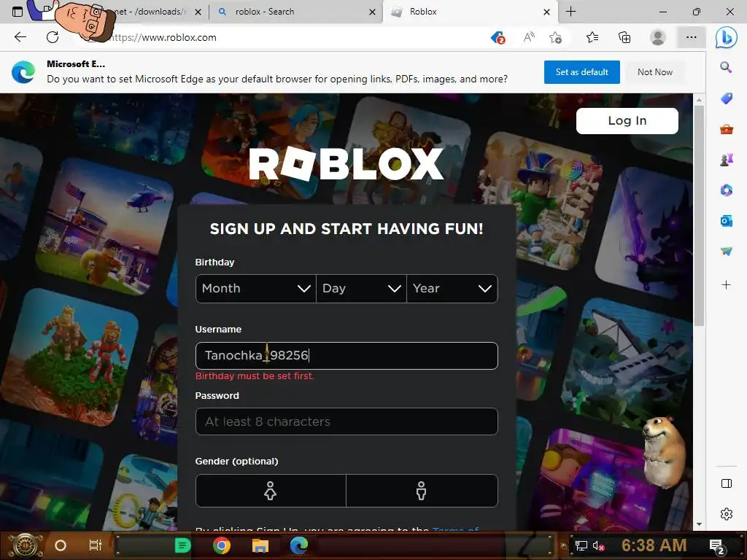The image size is (747, 560).
Task: Click the address bar URL
Action: (162, 37)
